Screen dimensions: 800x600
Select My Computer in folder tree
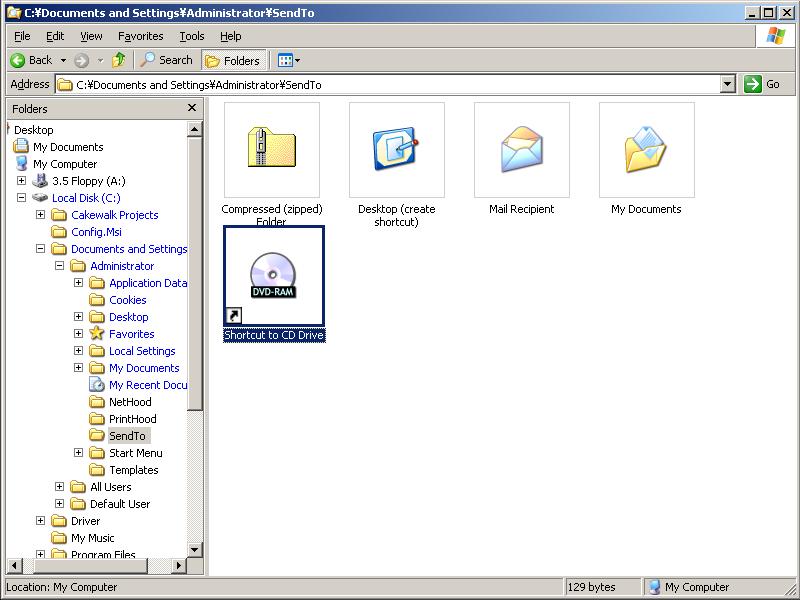[65, 164]
